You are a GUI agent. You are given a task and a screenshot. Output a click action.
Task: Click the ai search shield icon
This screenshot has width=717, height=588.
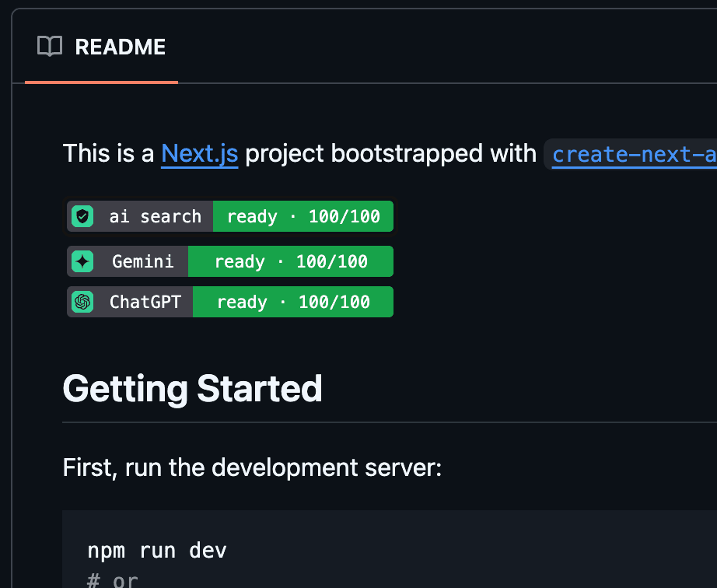click(82, 216)
